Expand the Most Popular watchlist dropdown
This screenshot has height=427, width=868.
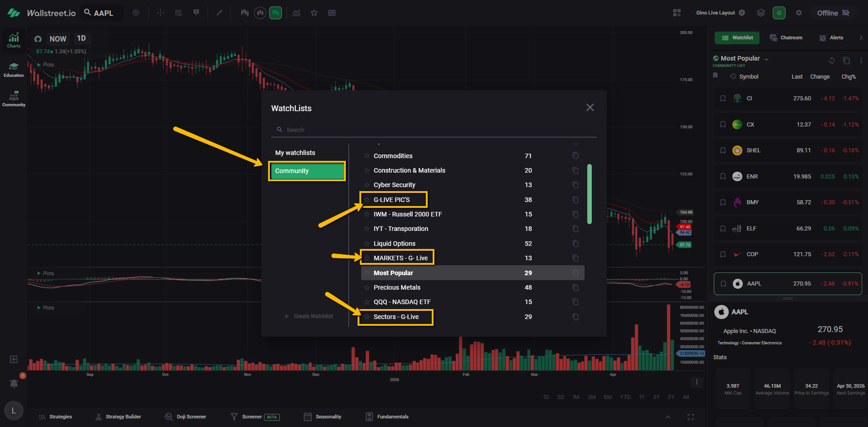tap(766, 59)
